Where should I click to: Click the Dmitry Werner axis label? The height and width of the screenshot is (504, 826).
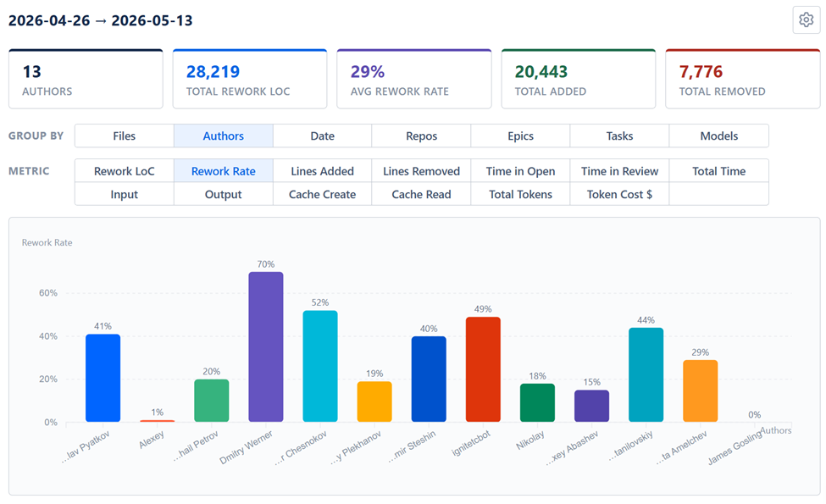pos(246,447)
